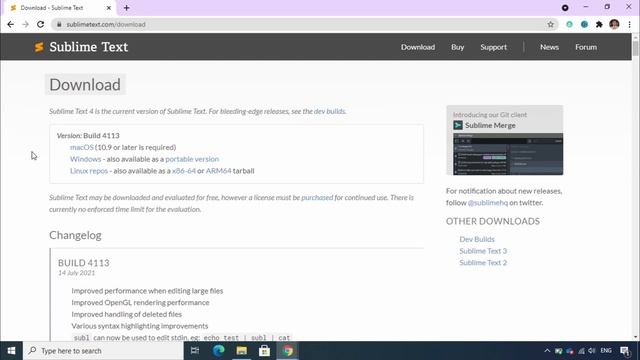The width and height of the screenshot is (640, 360).
Task: Reload the page with the refresh icon
Action: [40, 24]
